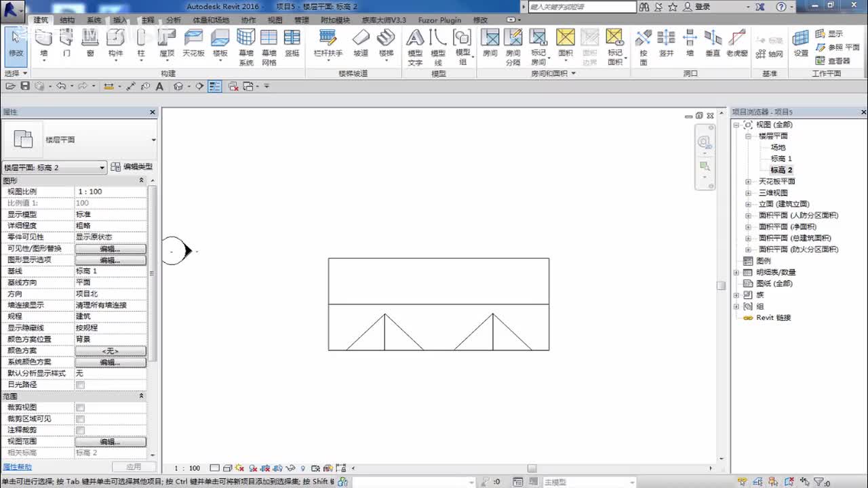Activate the 窗 window tool

click(x=90, y=44)
